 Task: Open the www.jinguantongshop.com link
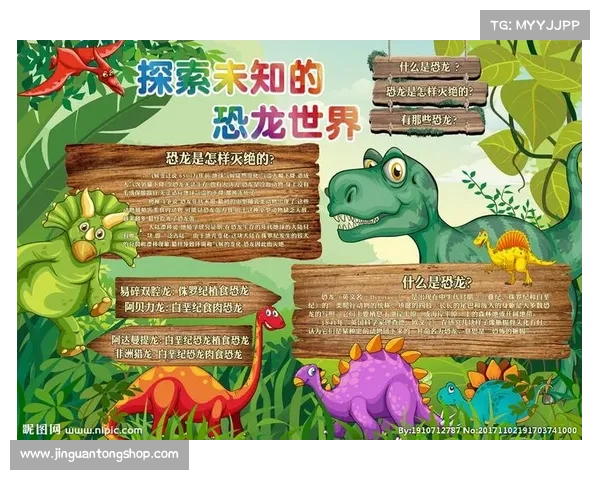tap(99, 455)
